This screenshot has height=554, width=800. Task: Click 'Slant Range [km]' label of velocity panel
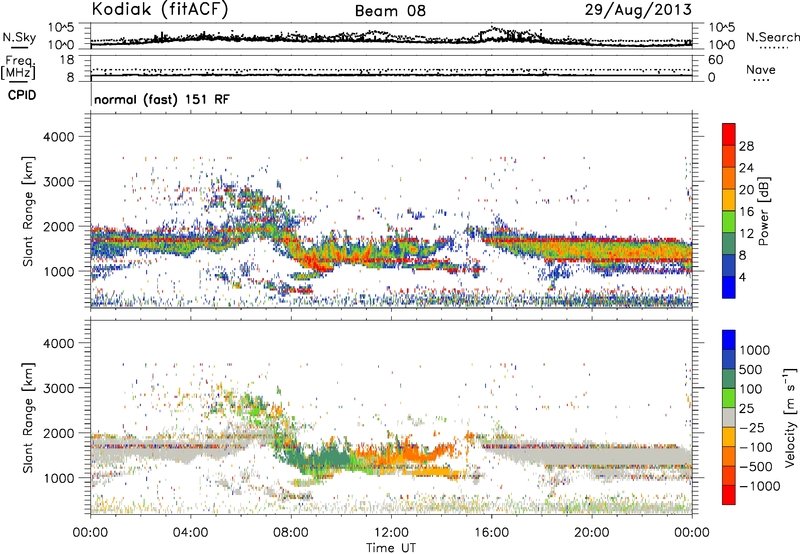tap(28, 417)
